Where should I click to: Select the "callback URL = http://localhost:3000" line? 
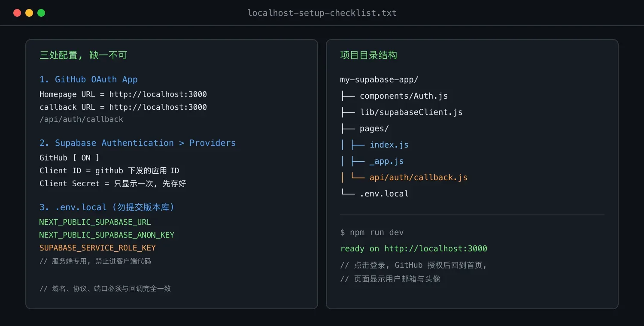(123, 107)
